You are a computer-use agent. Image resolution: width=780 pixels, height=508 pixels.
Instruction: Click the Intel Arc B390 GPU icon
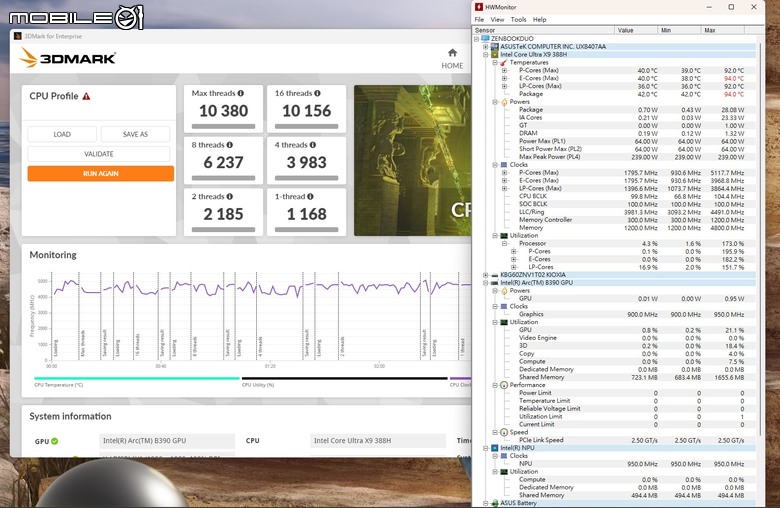tap(494, 283)
